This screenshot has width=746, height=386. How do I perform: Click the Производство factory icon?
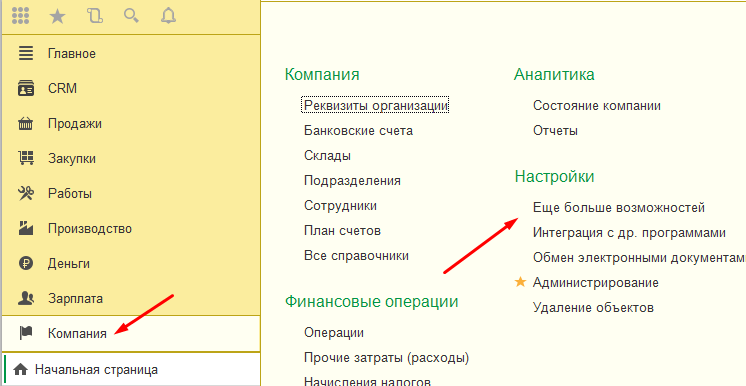[26, 228]
